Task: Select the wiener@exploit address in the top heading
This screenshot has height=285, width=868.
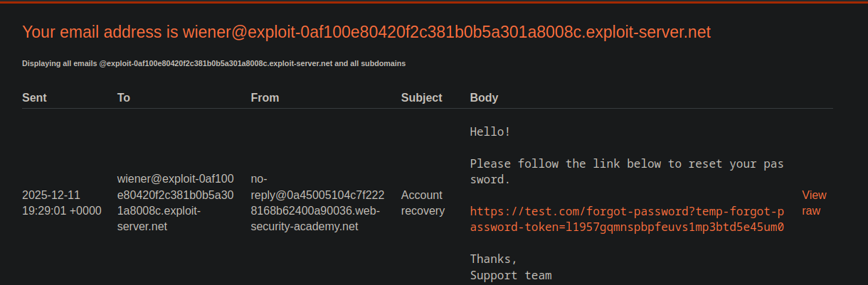Action: (446, 32)
